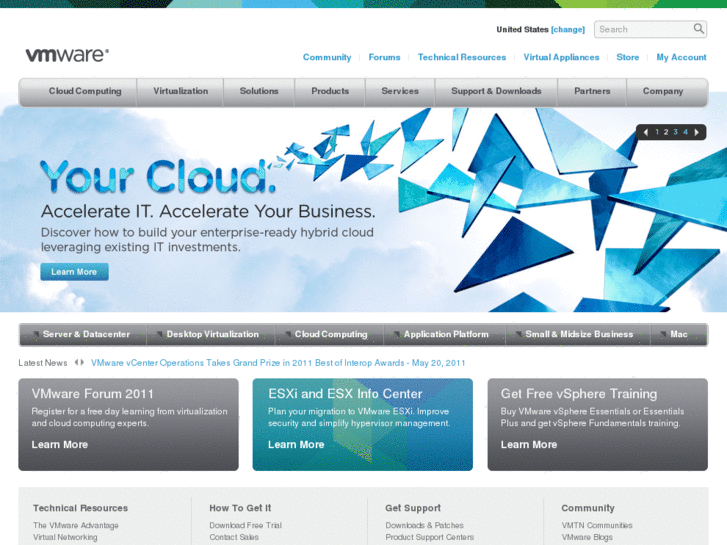
Task: Open Virtualization menu item
Action: tap(180, 91)
